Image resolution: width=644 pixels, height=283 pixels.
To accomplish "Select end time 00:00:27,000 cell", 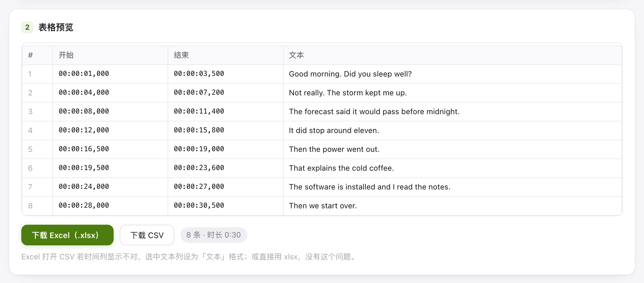I will click(226, 187).
